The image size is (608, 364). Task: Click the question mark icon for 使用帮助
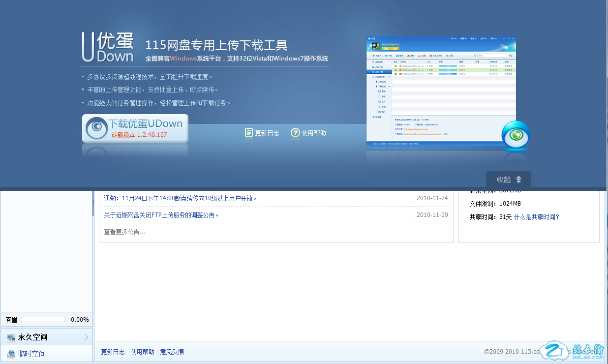[295, 133]
